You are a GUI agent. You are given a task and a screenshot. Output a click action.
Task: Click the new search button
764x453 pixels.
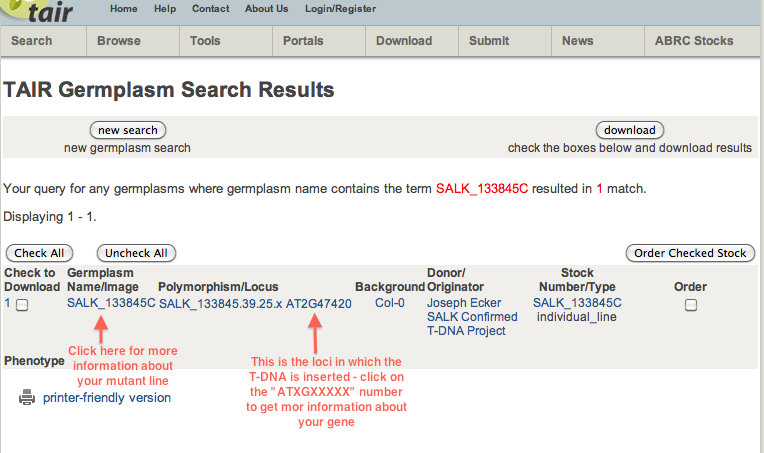coord(128,130)
